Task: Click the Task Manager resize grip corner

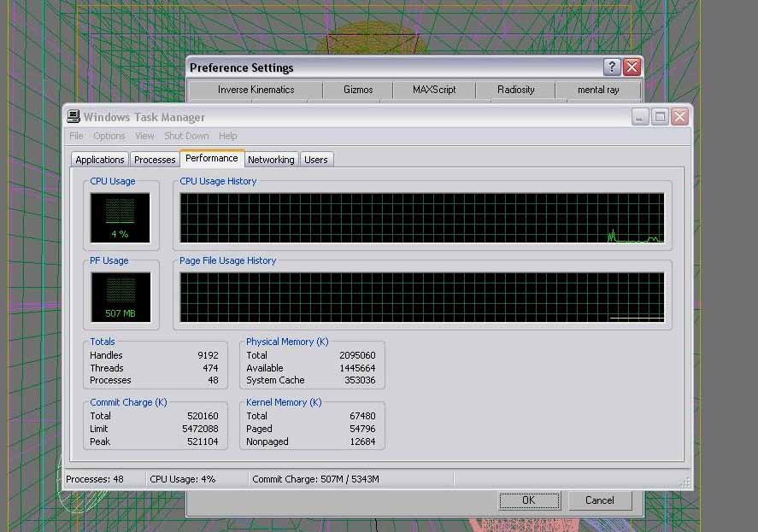Action: (686, 482)
